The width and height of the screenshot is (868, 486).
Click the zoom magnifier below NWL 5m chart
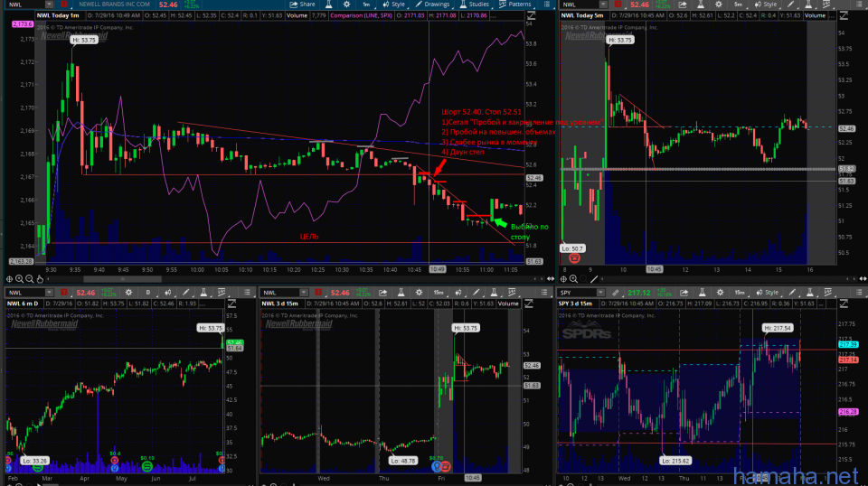(x=573, y=279)
